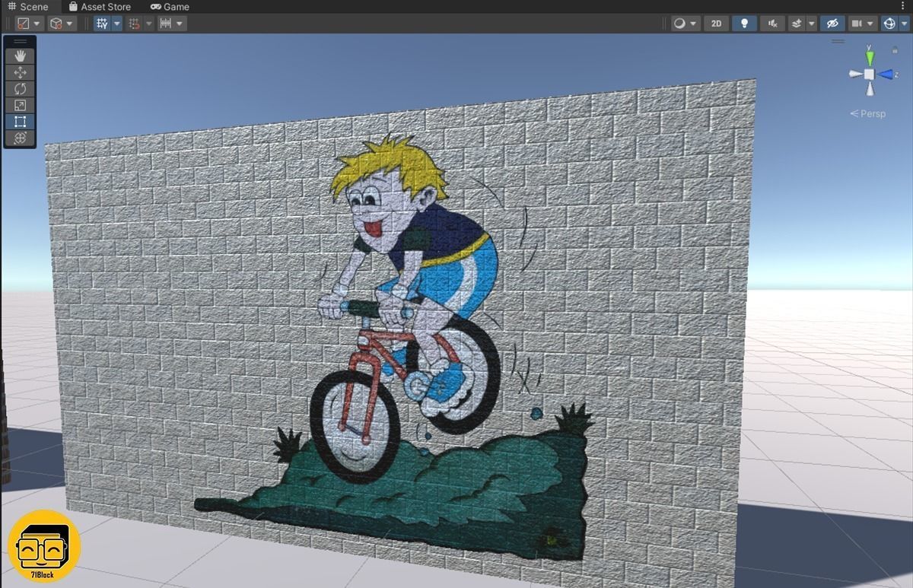The width and height of the screenshot is (913, 588).
Task: Select the combined Transform tool
Action: [20, 138]
